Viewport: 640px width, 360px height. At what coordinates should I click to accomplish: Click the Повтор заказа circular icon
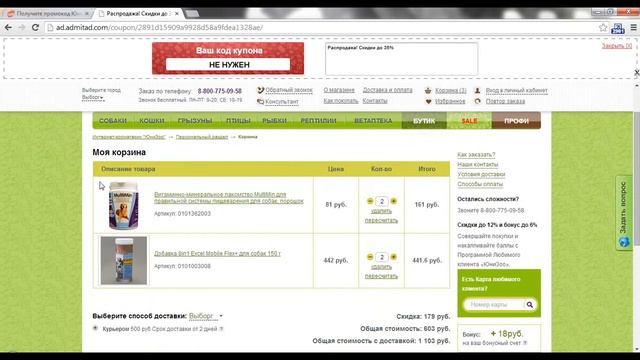coord(477,101)
